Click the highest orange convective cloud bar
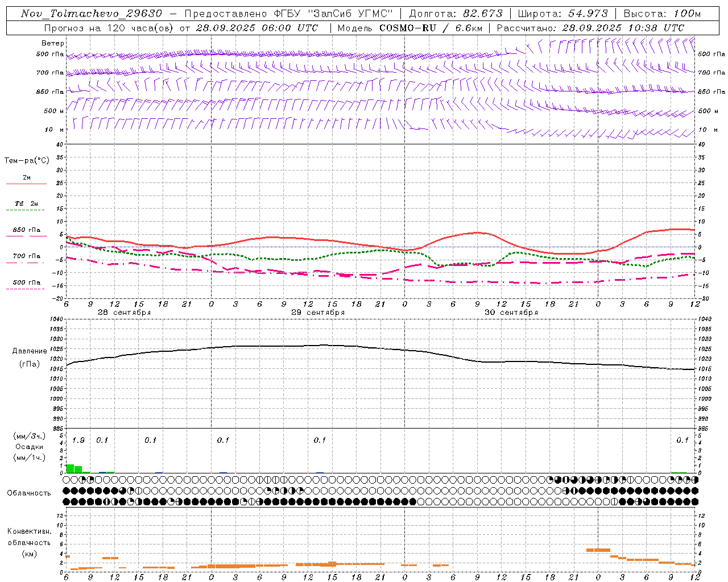Image resolution: width=728 pixels, height=582 pixels. [598, 550]
